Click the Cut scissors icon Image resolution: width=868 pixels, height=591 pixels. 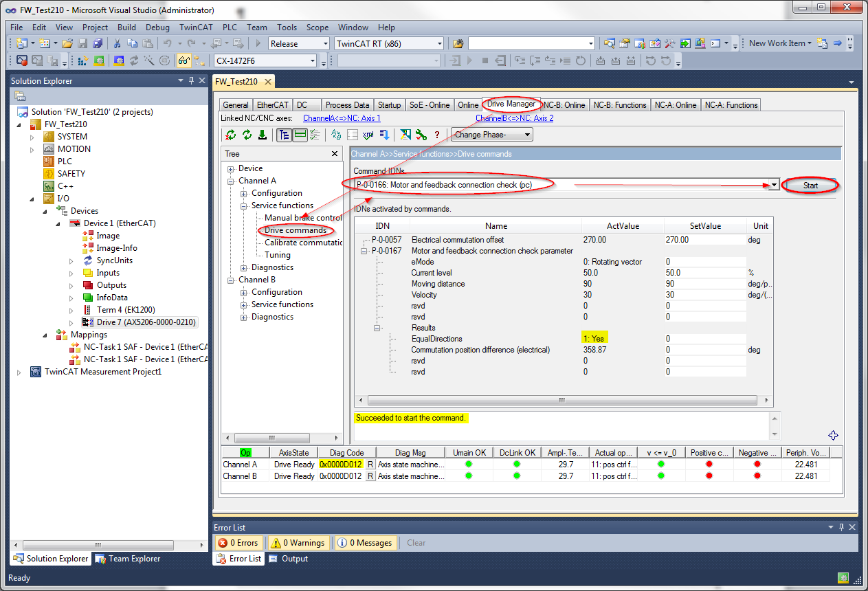[117, 43]
